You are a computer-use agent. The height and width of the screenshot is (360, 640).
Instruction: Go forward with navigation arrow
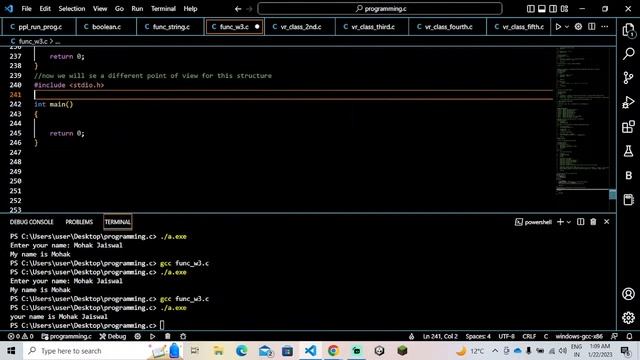click(x=249, y=9)
